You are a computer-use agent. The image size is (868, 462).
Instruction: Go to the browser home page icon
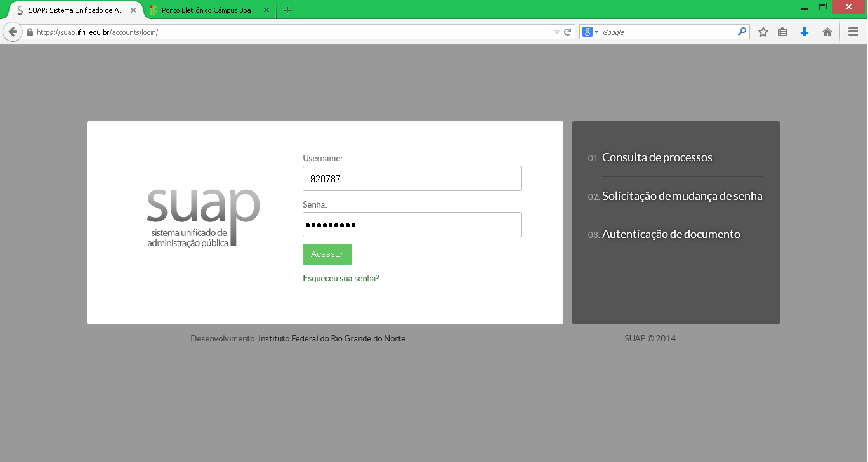[827, 32]
